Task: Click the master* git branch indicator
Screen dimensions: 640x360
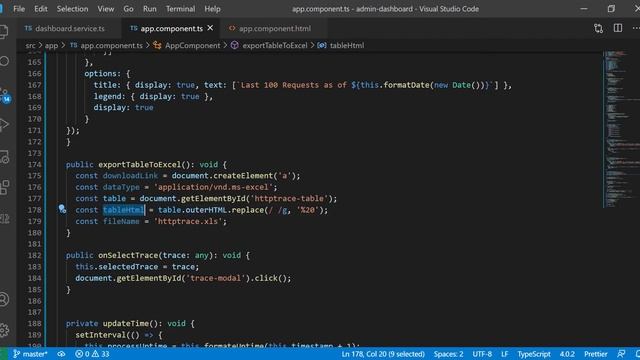Action: (x=30, y=354)
